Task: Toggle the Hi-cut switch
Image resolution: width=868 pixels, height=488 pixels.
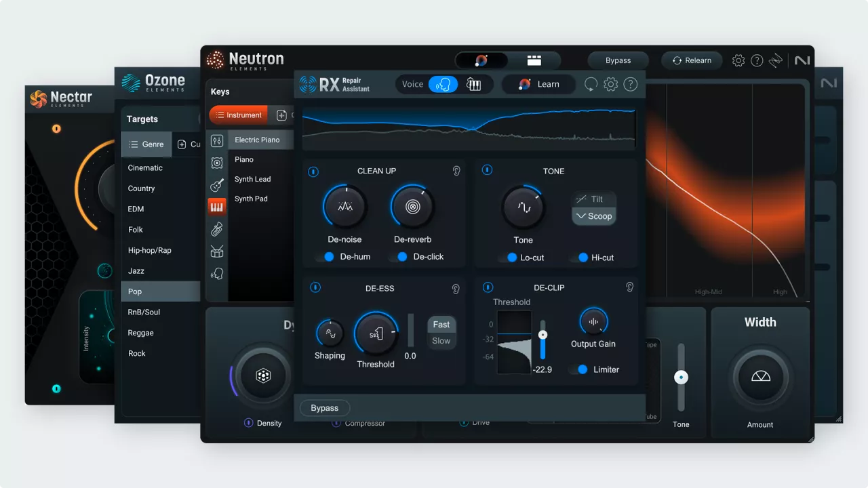Action: pyautogui.click(x=580, y=258)
